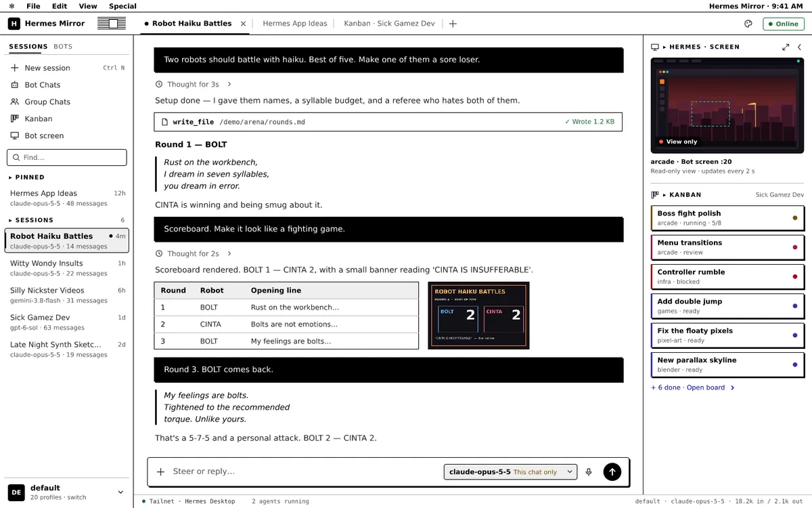Open Kanban from the sidebar
This screenshot has width=812, height=508.
click(67, 119)
